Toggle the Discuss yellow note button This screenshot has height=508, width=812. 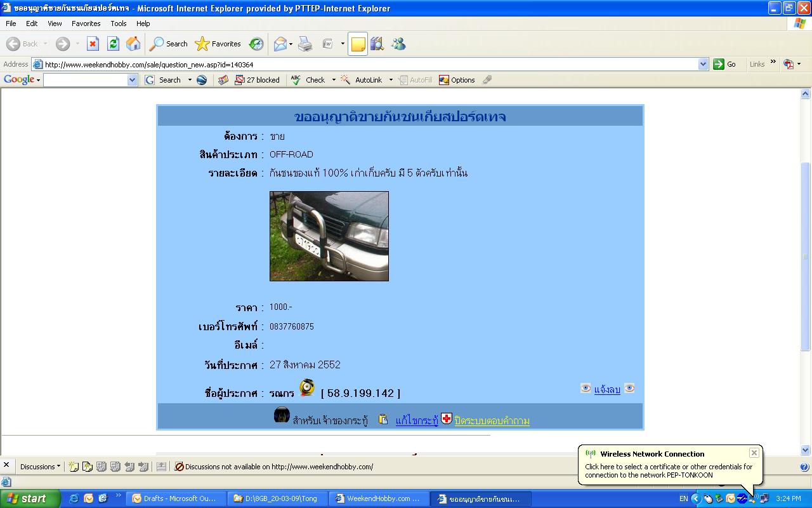pos(358,44)
